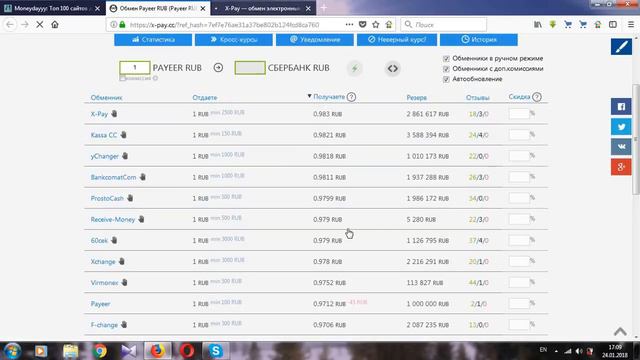
Task: Focus Сбербанк RUB amount field
Action: coord(250,68)
